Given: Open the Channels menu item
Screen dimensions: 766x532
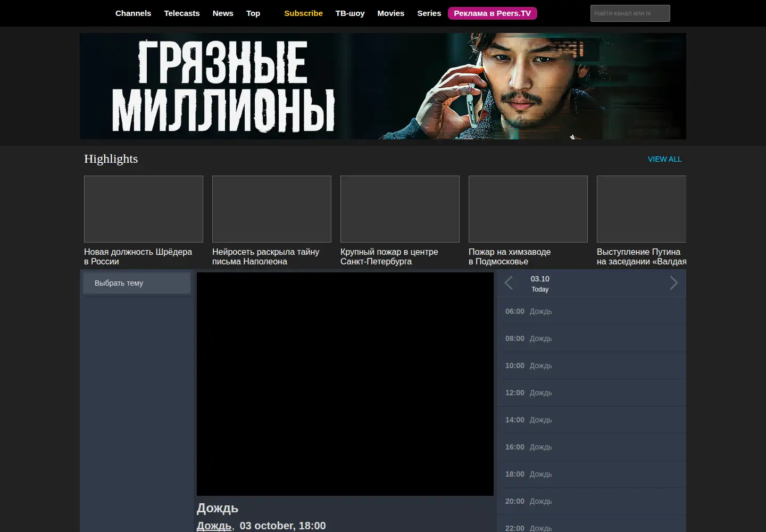Looking at the screenshot, I should 133,13.
